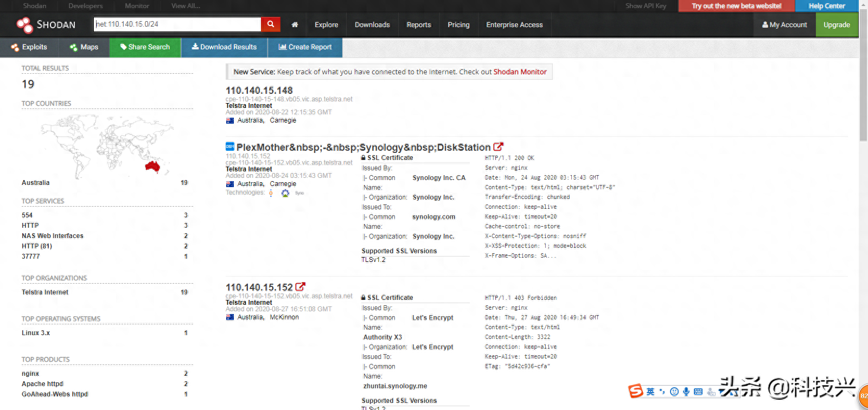Open the Pricing menu item
Image resolution: width=868 pixels, height=410 pixels.
pos(458,25)
